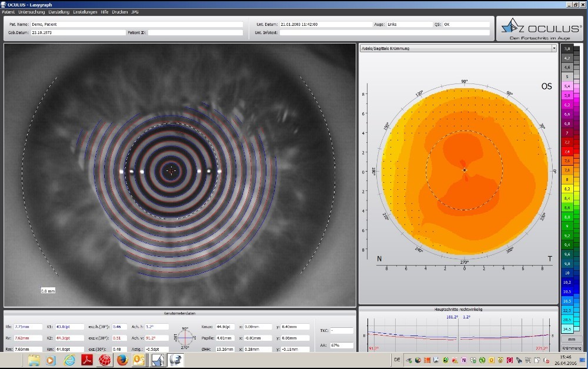Click the mm unit button below color scale
The height and width of the screenshot is (369, 588).
(x=571, y=340)
